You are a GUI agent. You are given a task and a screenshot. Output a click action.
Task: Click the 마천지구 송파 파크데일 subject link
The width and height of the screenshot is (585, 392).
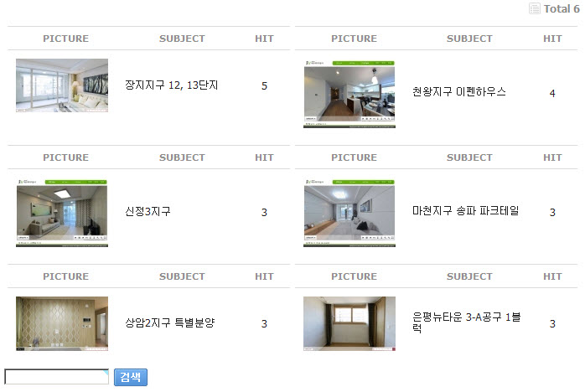click(465, 211)
